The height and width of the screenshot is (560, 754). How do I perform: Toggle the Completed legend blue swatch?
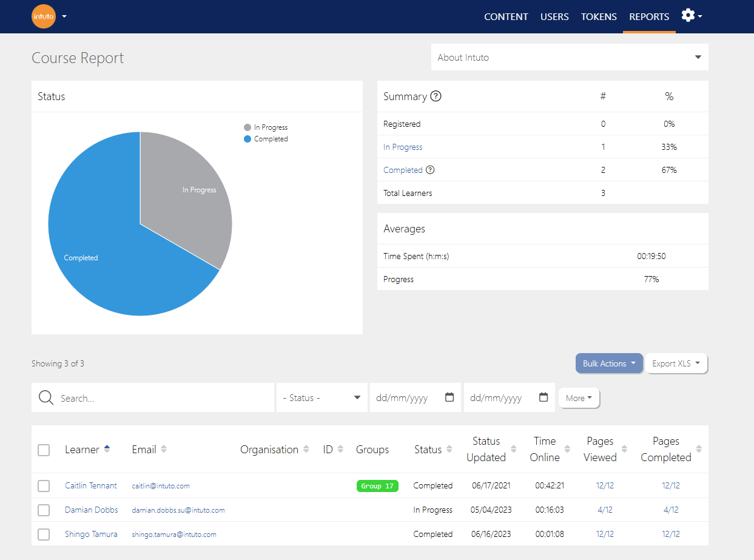pyautogui.click(x=247, y=139)
